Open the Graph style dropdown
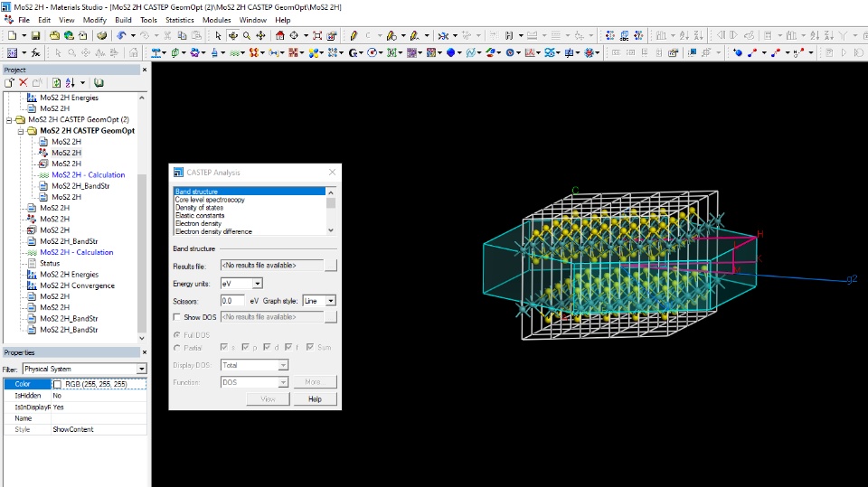Image resolution: width=868 pixels, height=487 pixels. coord(331,301)
